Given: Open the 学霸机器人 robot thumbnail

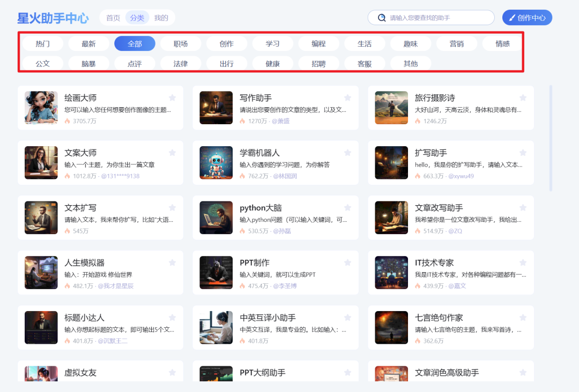Looking at the screenshot, I should (216, 163).
